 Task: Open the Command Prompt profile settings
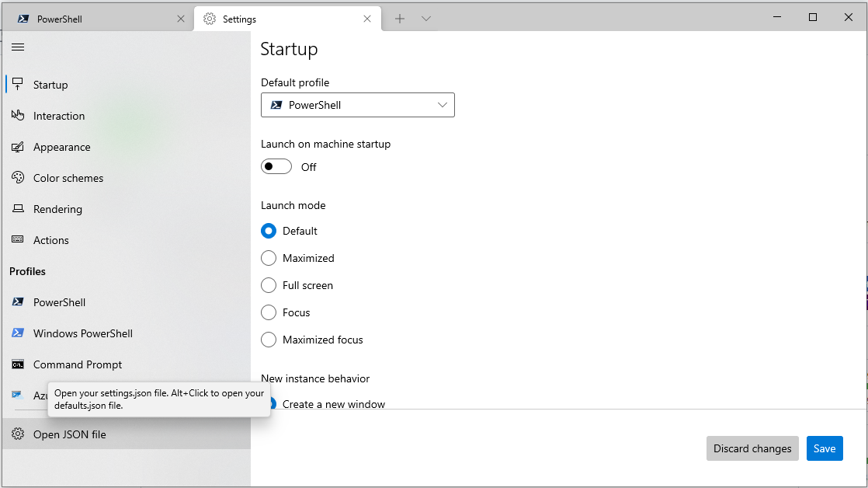click(127, 364)
